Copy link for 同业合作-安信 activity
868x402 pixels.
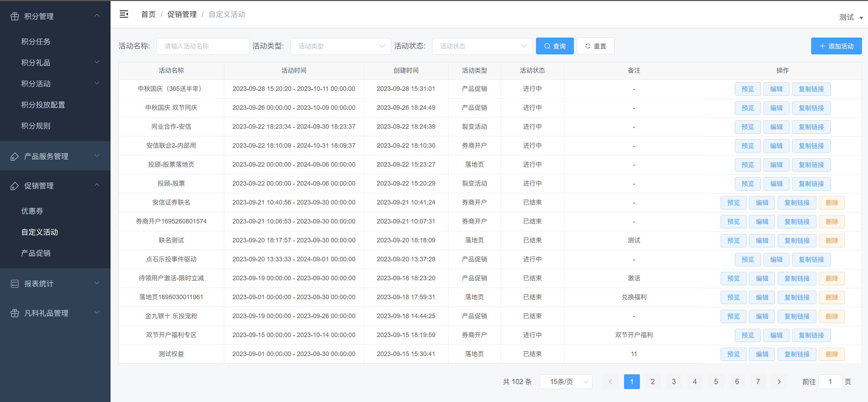[811, 127]
